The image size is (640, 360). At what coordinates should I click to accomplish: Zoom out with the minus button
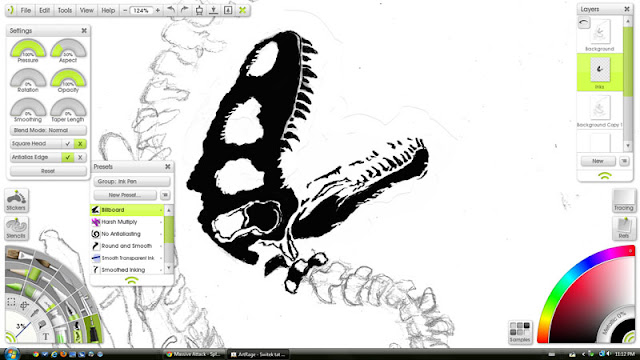click(125, 11)
